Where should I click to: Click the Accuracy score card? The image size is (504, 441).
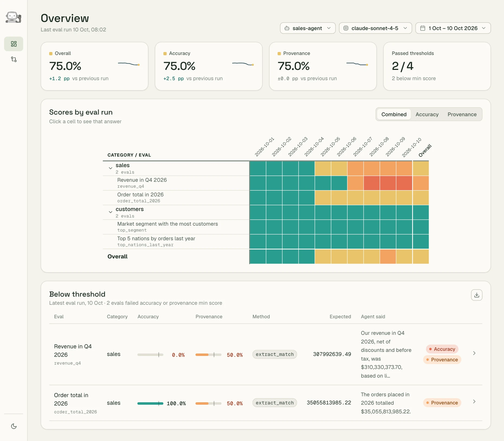[209, 66]
